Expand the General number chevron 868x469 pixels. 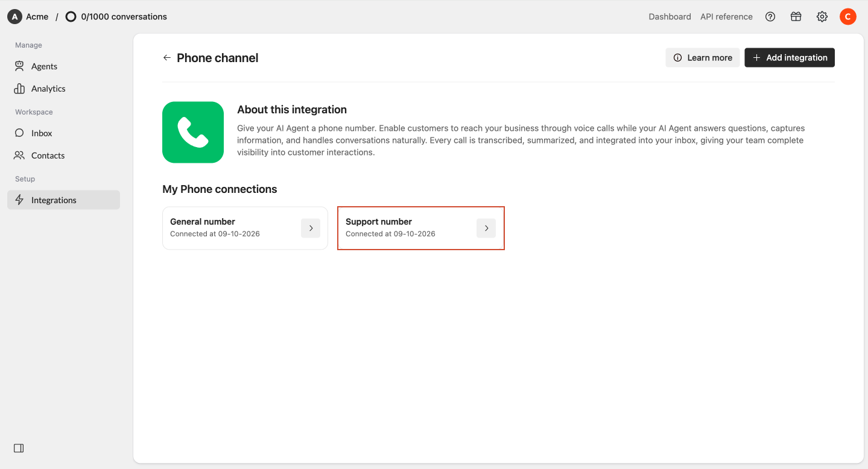[x=311, y=228]
